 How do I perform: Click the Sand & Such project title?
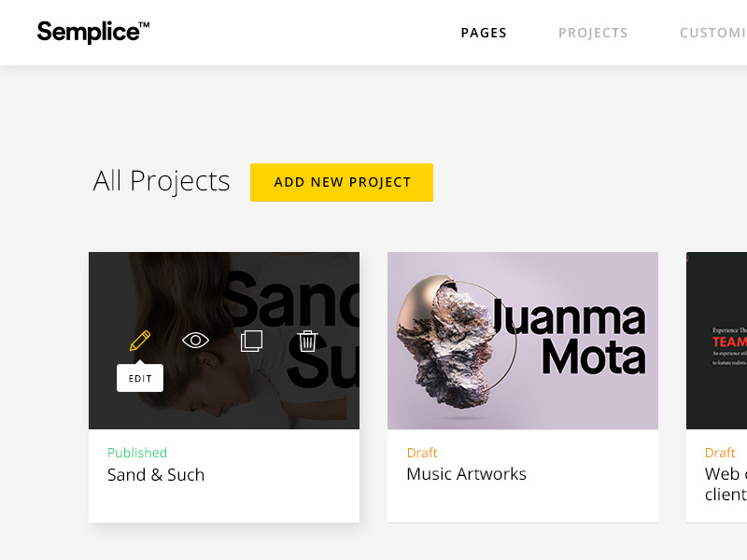point(156,475)
